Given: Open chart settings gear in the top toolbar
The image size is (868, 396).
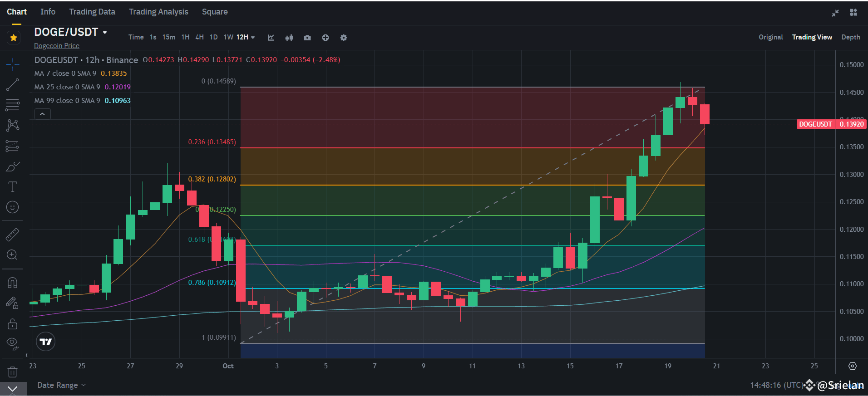Looking at the screenshot, I should 344,38.
